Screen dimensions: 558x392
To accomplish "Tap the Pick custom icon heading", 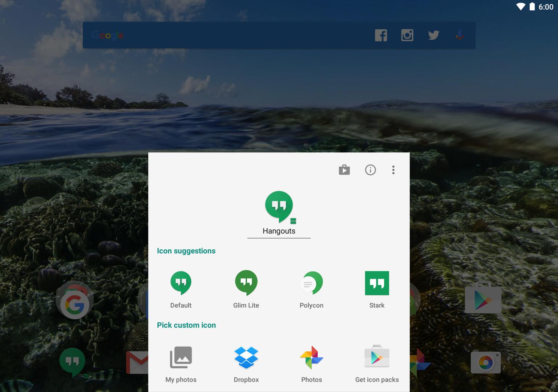I will [186, 325].
